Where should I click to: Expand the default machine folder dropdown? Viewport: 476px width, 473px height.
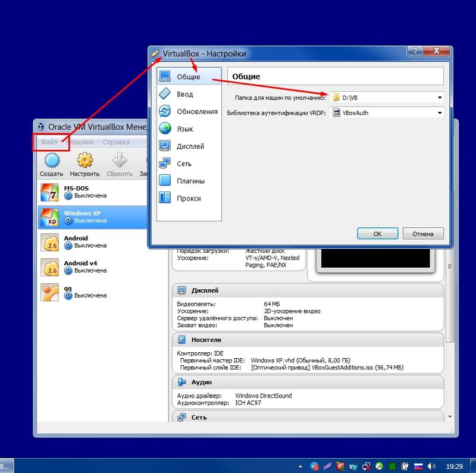439,97
